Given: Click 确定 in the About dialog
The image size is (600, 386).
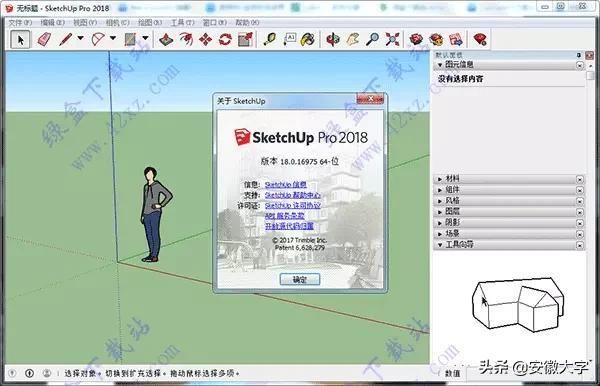Looking at the screenshot, I should click(x=300, y=279).
